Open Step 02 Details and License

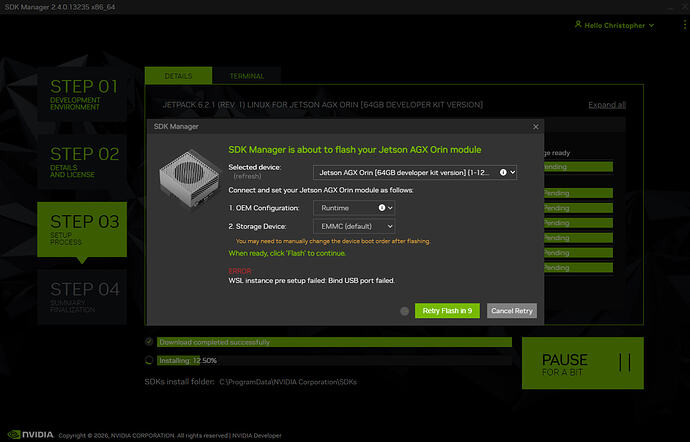82,162
